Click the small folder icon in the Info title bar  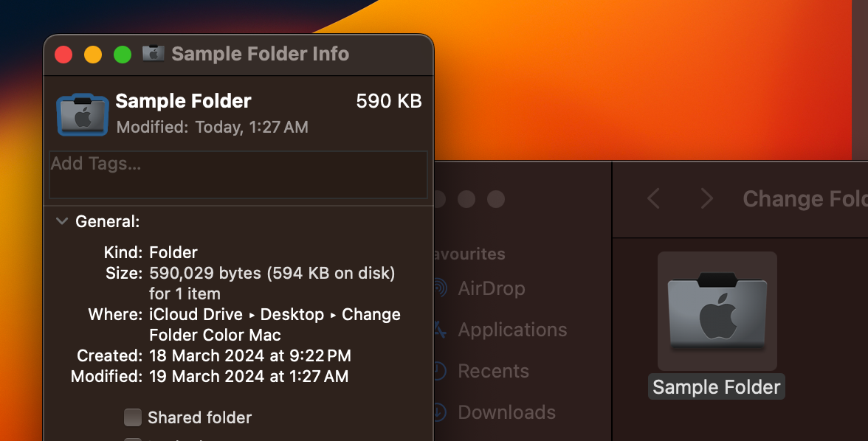coord(154,53)
